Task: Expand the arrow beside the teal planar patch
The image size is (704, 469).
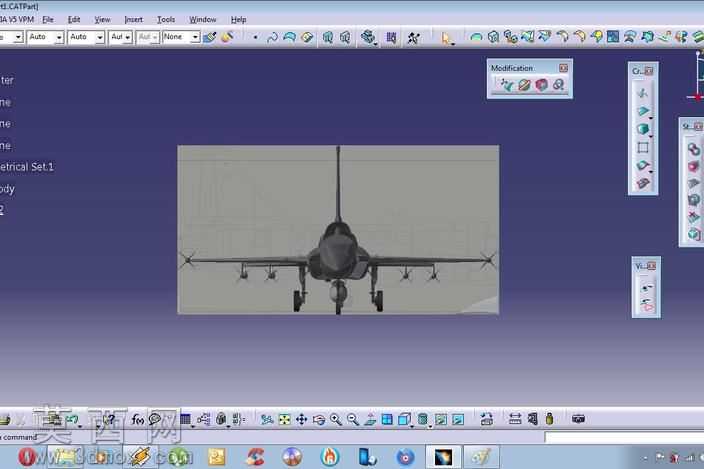Action: (651, 118)
